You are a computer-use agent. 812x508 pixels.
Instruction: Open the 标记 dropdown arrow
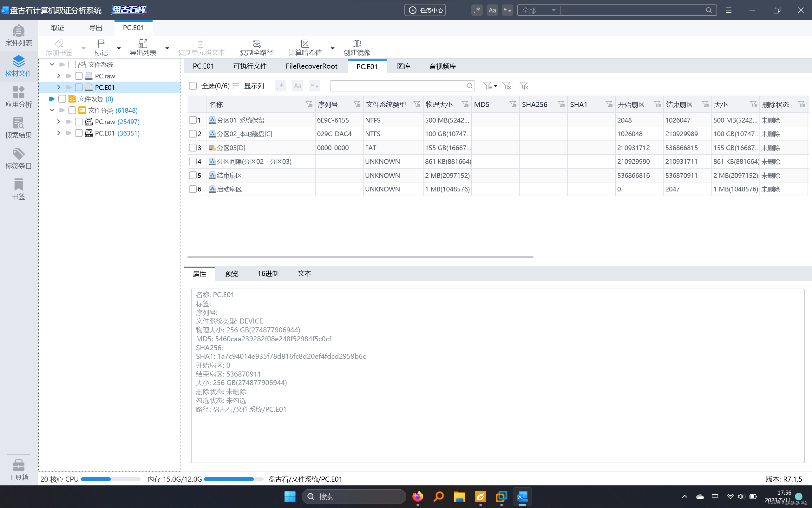pos(118,48)
